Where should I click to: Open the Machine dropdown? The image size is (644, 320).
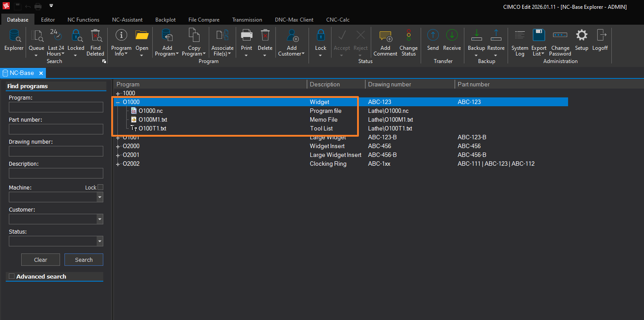pos(100,197)
